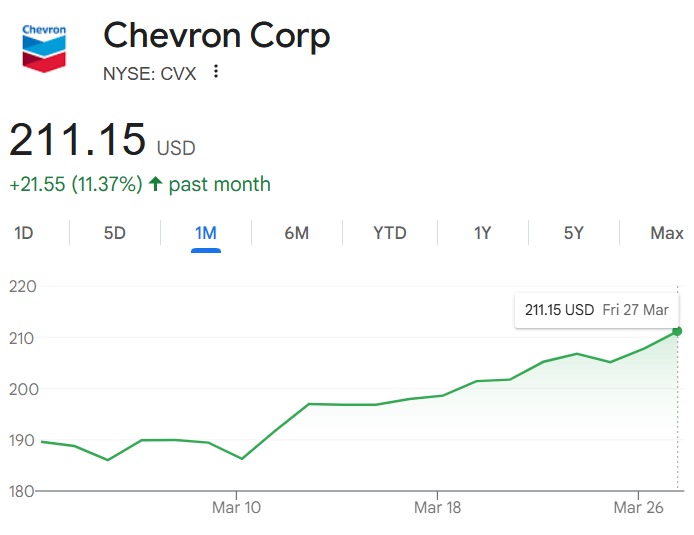Click the green dot at chart end
The height and width of the screenshot is (535, 694).
tap(677, 331)
